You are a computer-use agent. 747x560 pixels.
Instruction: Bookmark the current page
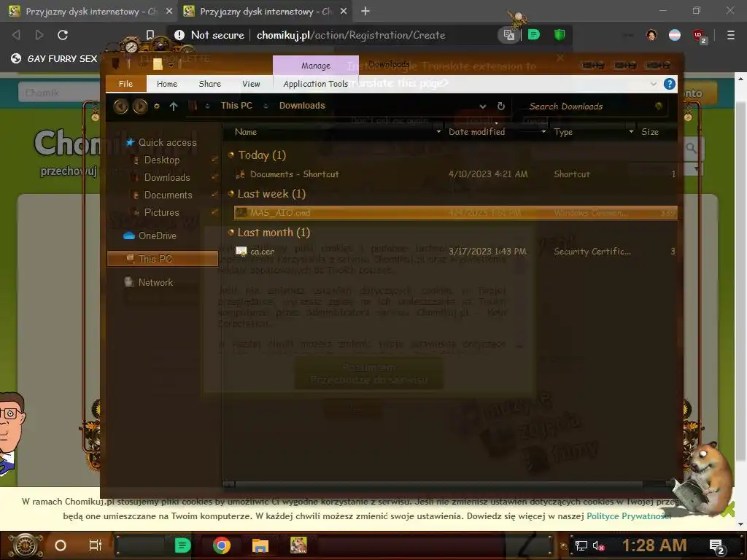coord(150,35)
